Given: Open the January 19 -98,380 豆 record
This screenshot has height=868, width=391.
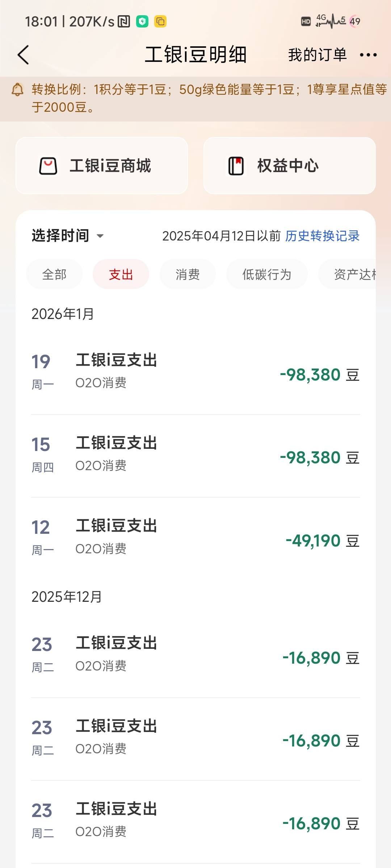Looking at the screenshot, I should 195,373.
